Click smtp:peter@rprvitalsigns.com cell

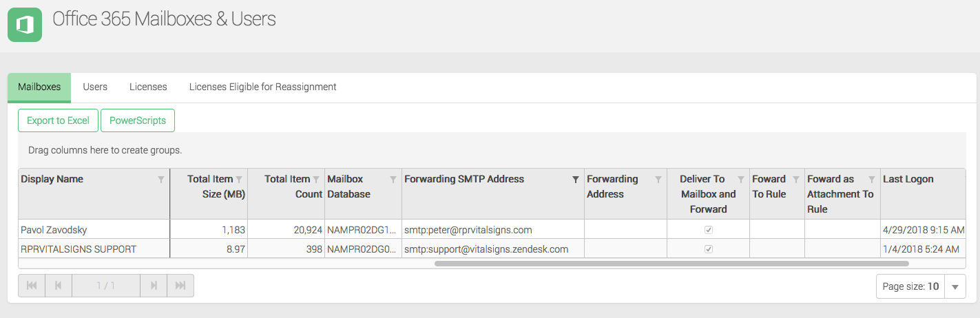493,230
